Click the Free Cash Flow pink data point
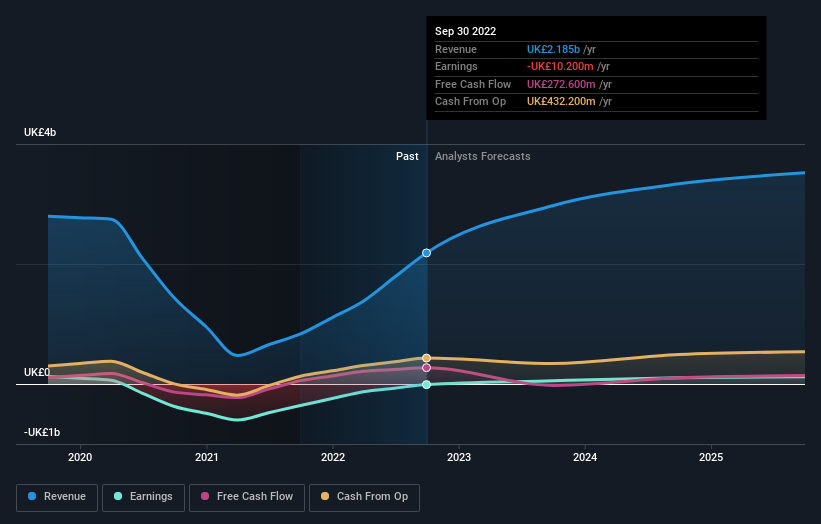Screen dimensions: 821x524 pyautogui.click(x=427, y=368)
